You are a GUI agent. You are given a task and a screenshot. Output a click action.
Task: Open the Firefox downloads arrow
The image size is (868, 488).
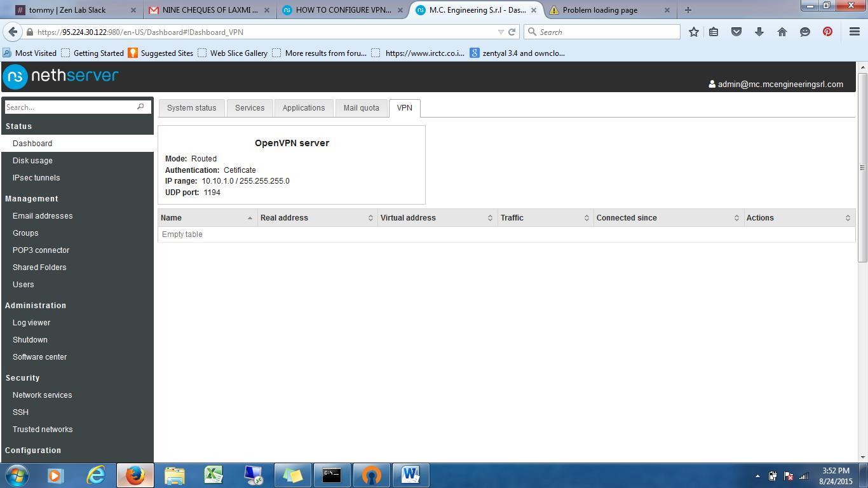click(x=759, y=32)
